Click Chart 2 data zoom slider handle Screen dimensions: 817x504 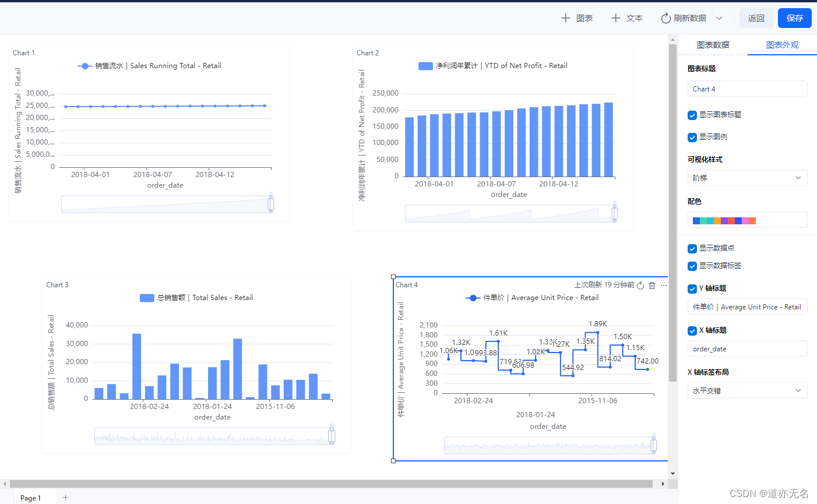(615, 213)
